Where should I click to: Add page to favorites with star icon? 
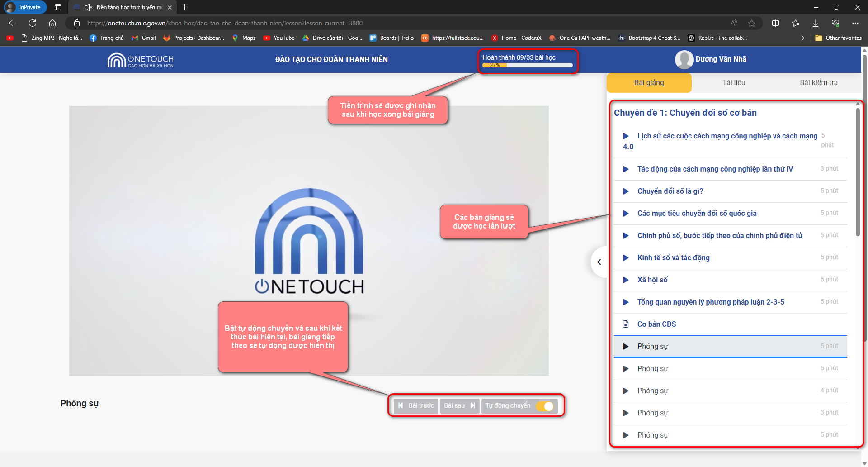click(x=752, y=23)
